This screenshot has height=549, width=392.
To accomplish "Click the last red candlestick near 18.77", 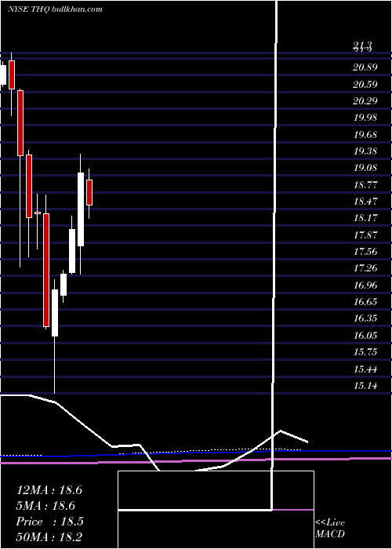I will (x=89, y=192).
